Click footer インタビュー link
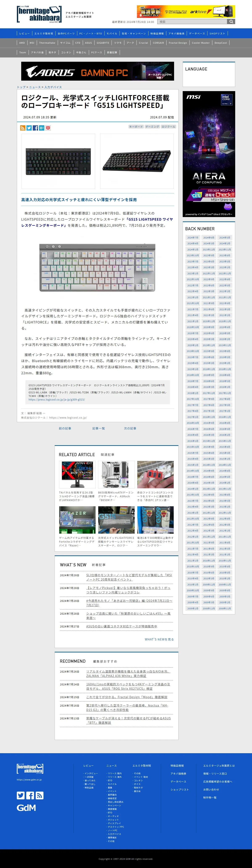This screenshot has width=252, height=868. coord(91,773)
